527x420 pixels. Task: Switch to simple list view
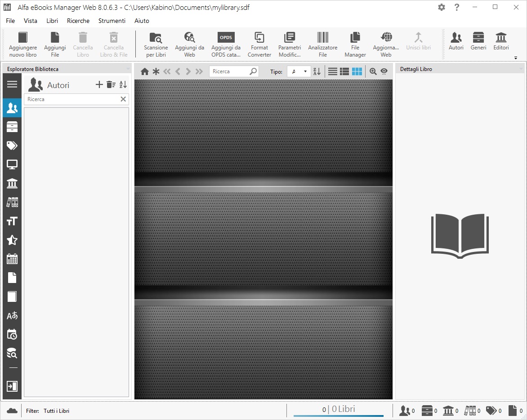tap(332, 71)
